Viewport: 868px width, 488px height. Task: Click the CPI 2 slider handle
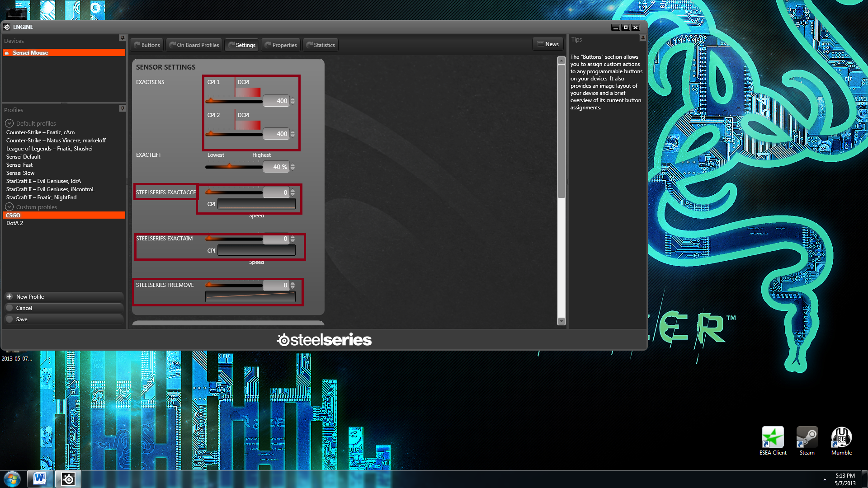[x=211, y=133]
